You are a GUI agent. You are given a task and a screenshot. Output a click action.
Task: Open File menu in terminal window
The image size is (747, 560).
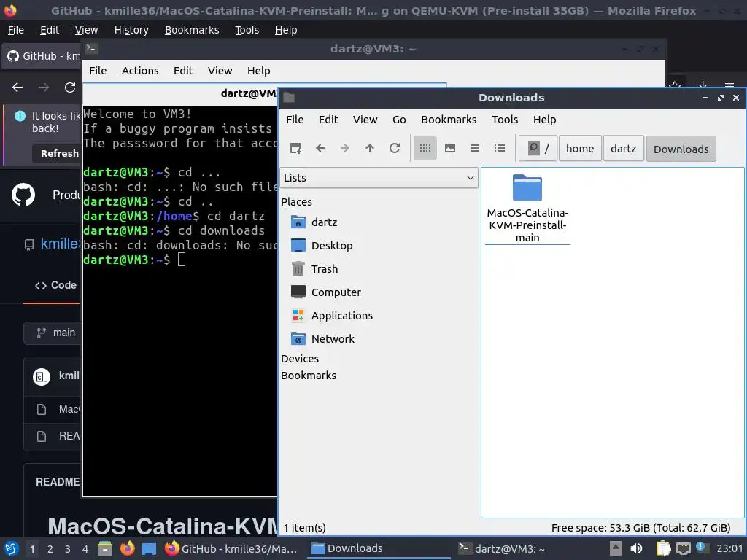pyautogui.click(x=98, y=71)
